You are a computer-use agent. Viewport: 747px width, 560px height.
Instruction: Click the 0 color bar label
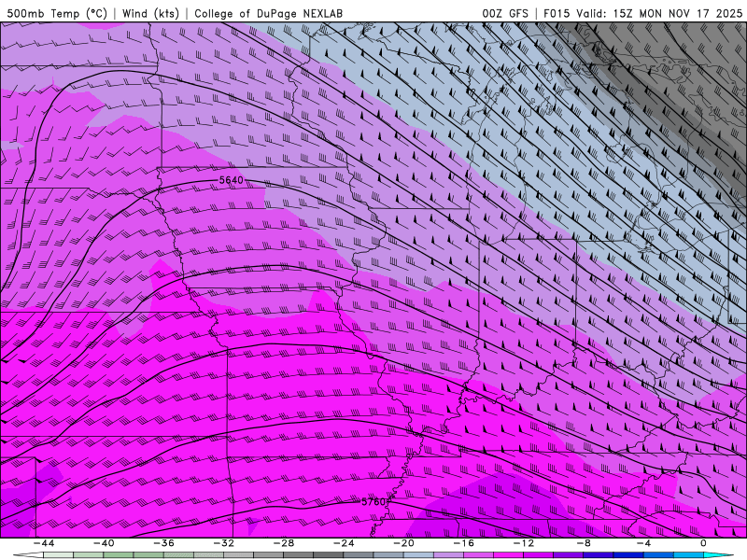(704, 543)
